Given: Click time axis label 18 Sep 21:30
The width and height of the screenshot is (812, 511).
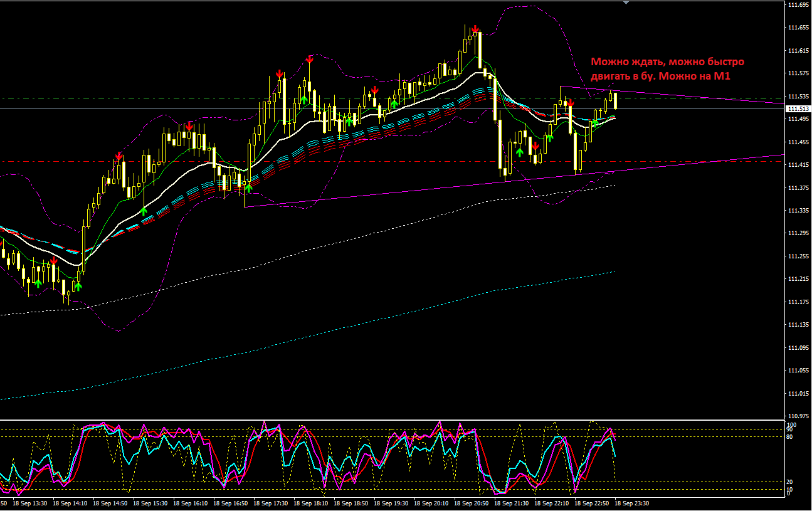Looking at the screenshot, I should (512, 503).
